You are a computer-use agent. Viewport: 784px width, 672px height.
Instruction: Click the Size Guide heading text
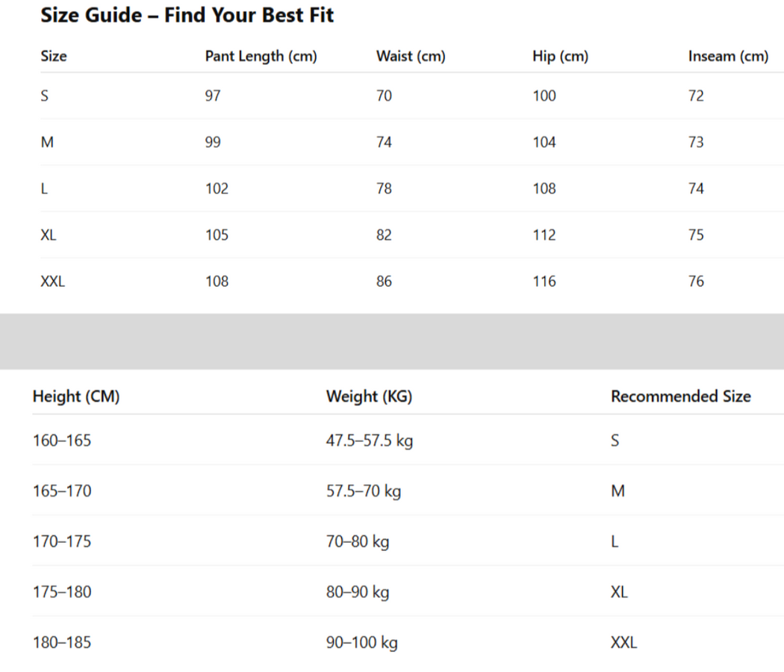pos(187,16)
